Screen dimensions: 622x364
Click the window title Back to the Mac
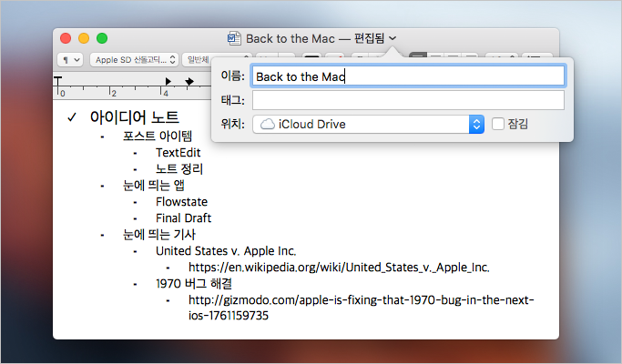click(291, 38)
